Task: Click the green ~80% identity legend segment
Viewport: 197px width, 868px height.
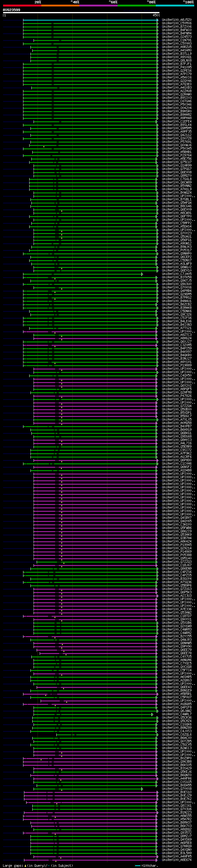Action: pyautogui.click(x=137, y=6)
